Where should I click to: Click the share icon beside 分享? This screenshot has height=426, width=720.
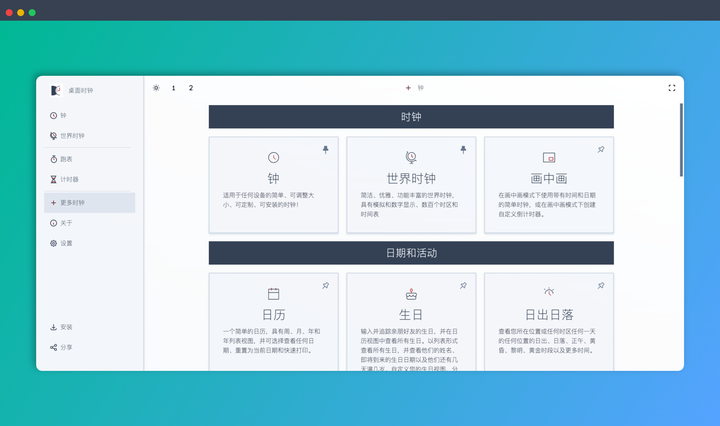coord(54,348)
